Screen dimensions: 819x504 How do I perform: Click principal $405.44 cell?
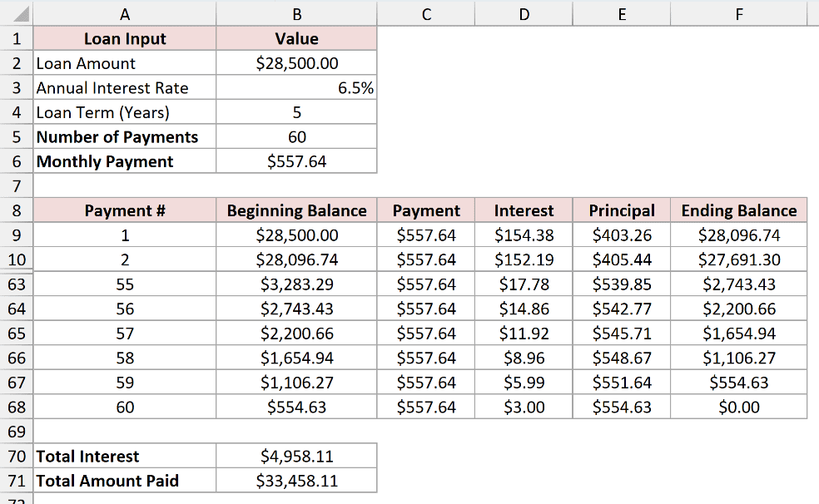click(x=622, y=259)
